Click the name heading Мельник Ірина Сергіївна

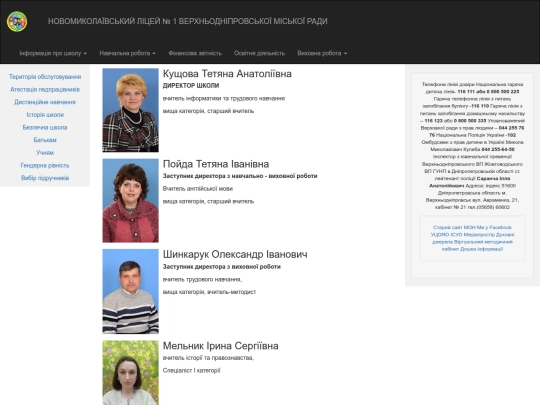click(x=220, y=346)
